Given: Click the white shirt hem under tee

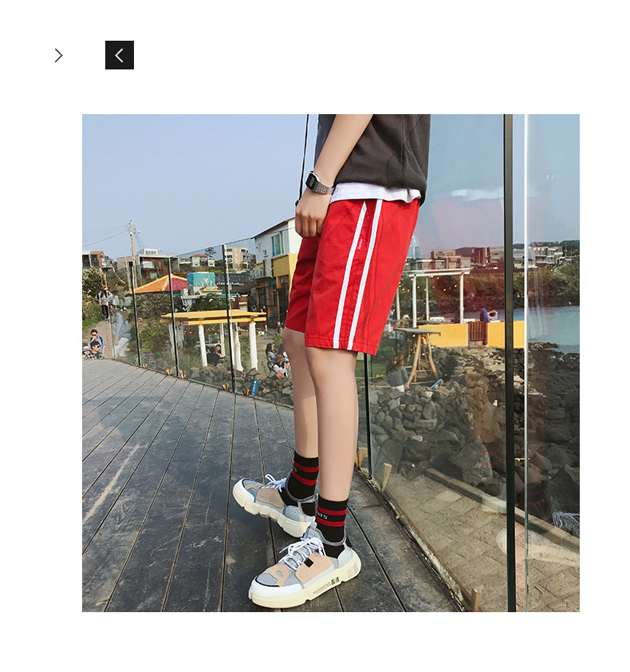Looking at the screenshot, I should coord(372,194).
